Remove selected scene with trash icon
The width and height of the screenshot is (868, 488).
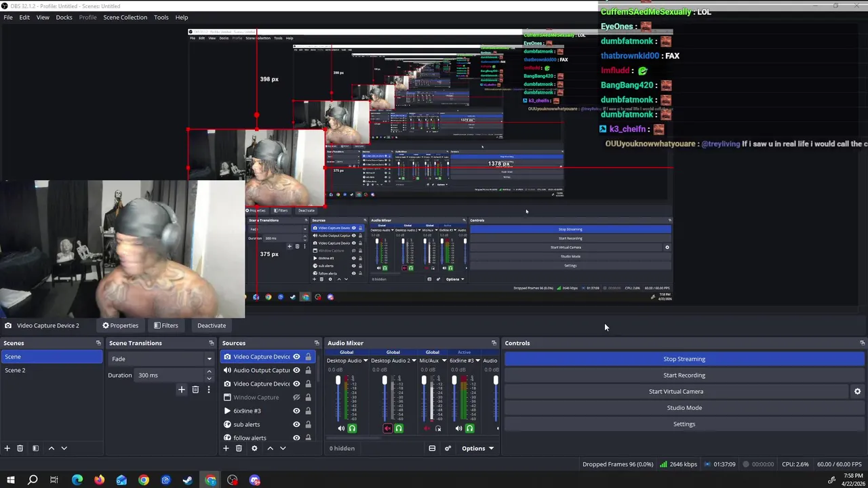[20, 448]
